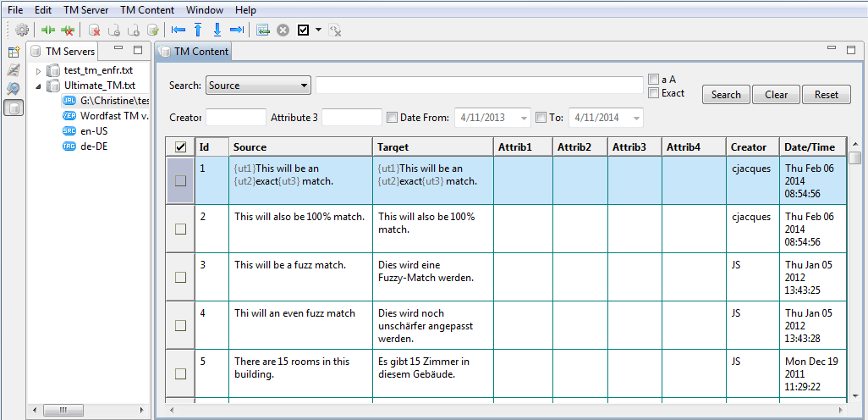This screenshot has height=420, width=868.
Task: Enable the 'a A' case-sensitive checkbox
Action: coord(653,80)
